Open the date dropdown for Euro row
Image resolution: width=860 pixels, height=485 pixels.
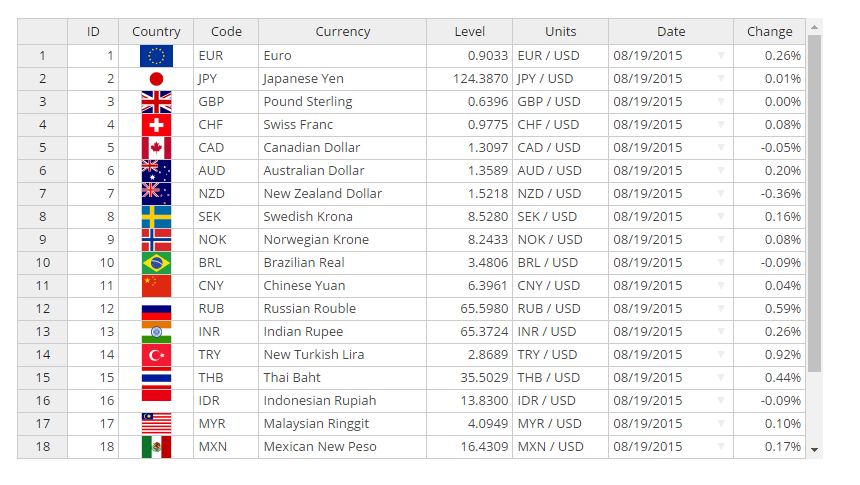tap(720, 56)
